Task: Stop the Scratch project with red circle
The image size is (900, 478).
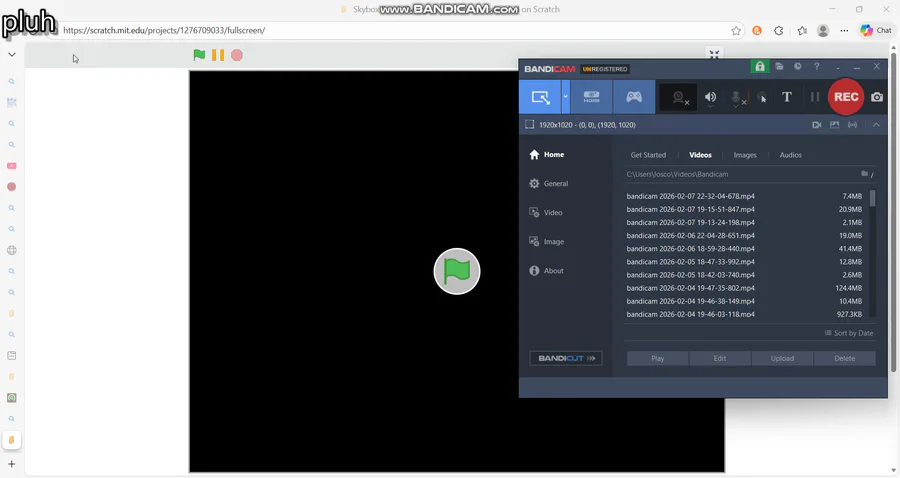Action: point(236,55)
